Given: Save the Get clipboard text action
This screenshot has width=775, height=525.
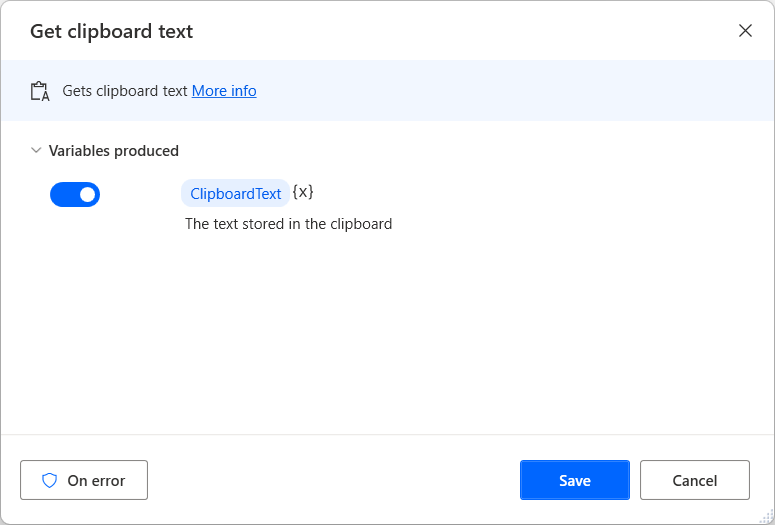Looking at the screenshot, I should click(x=575, y=480).
